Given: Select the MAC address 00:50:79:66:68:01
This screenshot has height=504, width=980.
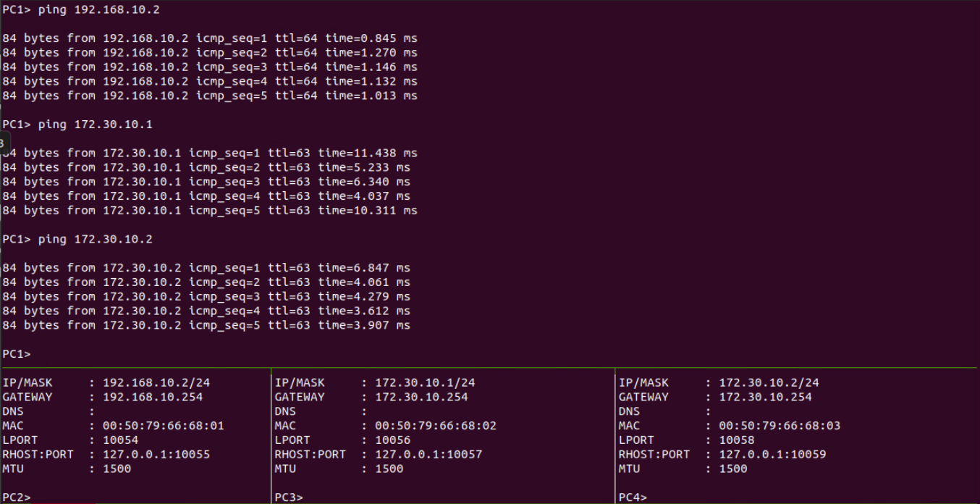Looking at the screenshot, I should click(x=164, y=426).
